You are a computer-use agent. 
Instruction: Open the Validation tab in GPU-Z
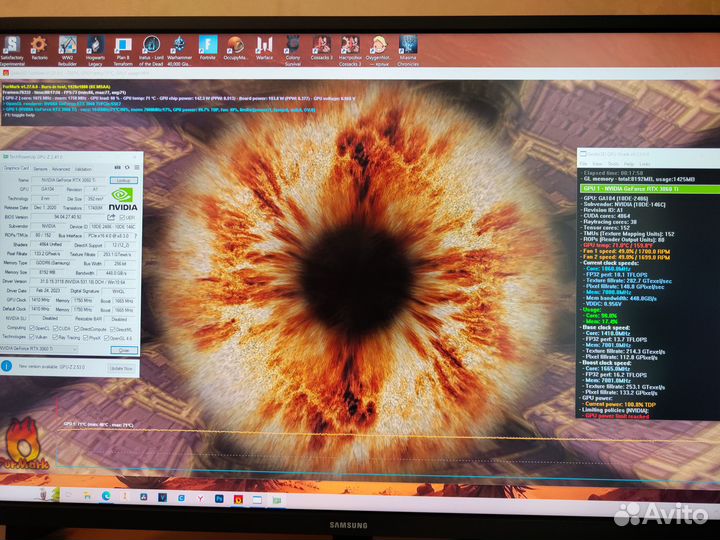coord(83,169)
